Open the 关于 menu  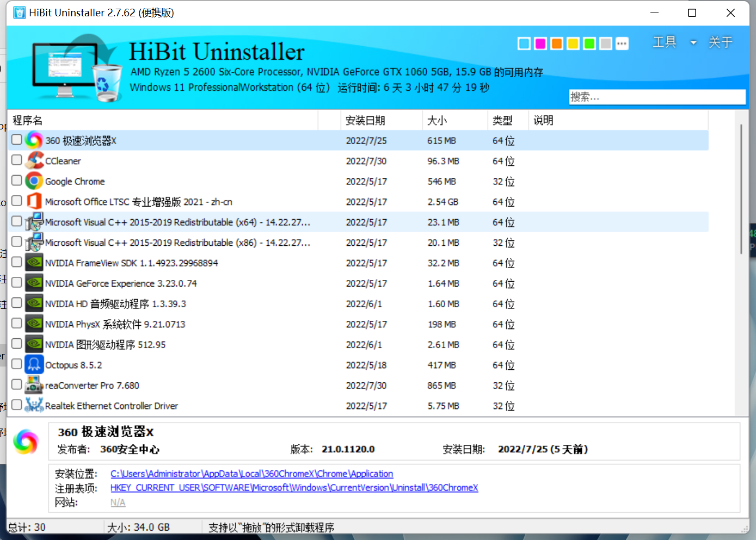pos(721,42)
